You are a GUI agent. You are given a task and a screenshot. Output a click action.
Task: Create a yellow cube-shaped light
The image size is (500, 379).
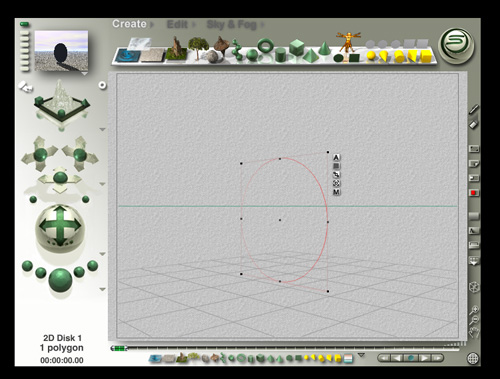(426, 56)
